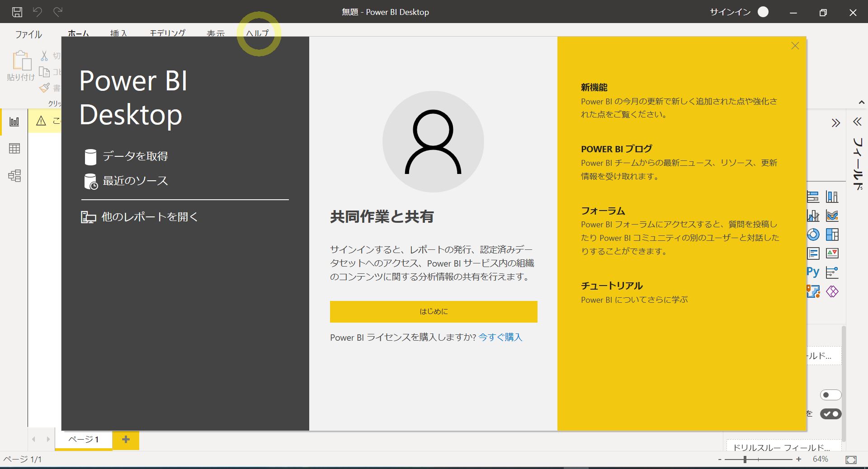Open the ファイル menu
The height and width of the screenshot is (469, 868).
[x=28, y=34]
